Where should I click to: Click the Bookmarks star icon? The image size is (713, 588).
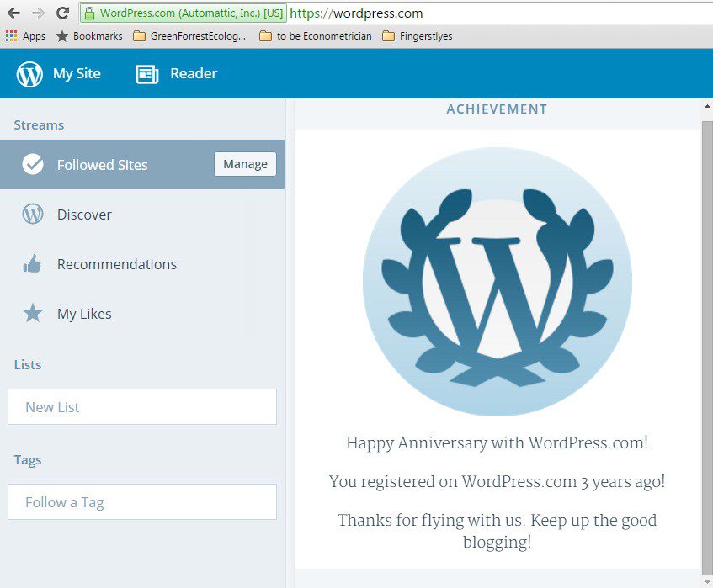coord(61,36)
